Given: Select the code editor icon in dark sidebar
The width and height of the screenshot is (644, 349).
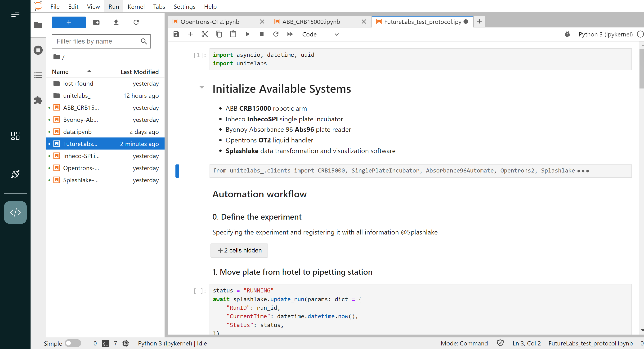Looking at the screenshot, I should [x=15, y=212].
